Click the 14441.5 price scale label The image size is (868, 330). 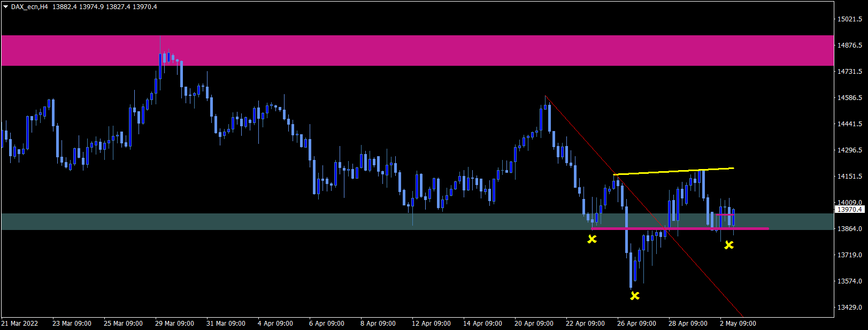coord(850,124)
